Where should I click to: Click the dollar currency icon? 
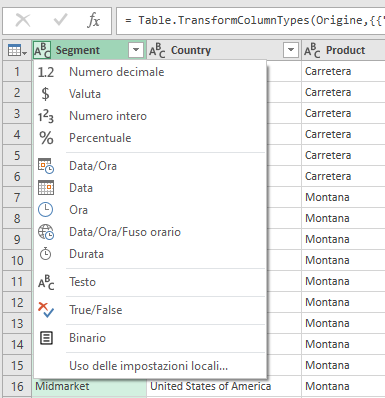point(45,94)
